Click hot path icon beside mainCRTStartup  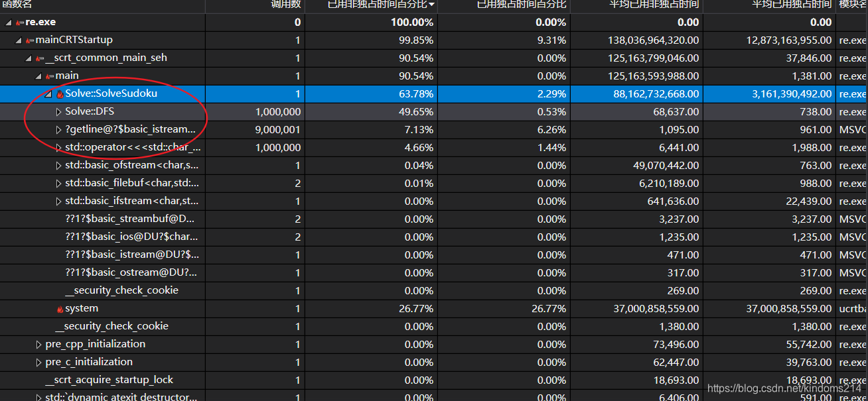point(30,40)
